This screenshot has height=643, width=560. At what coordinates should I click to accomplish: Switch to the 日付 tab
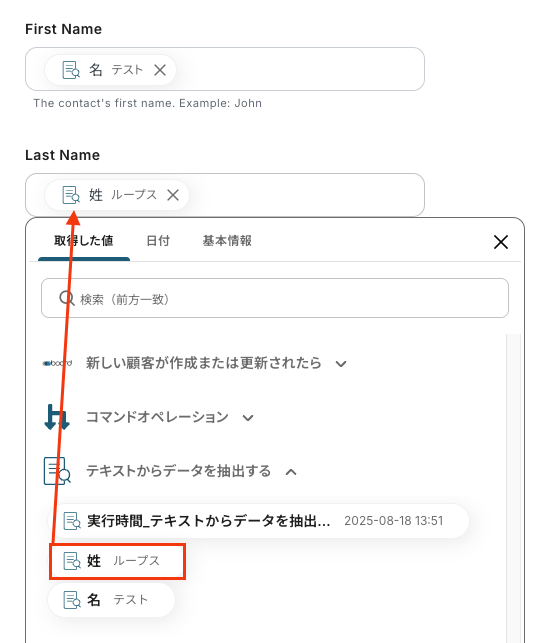pos(158,241)
